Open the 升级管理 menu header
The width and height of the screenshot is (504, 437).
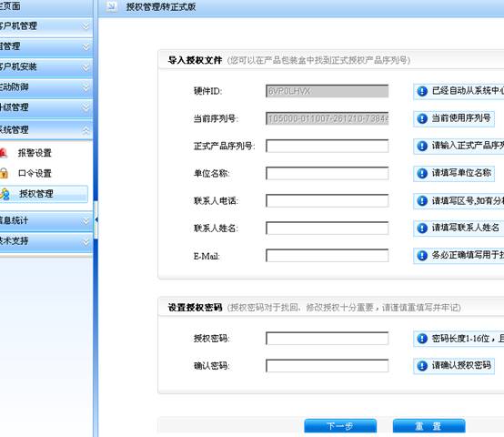point(46,107)
